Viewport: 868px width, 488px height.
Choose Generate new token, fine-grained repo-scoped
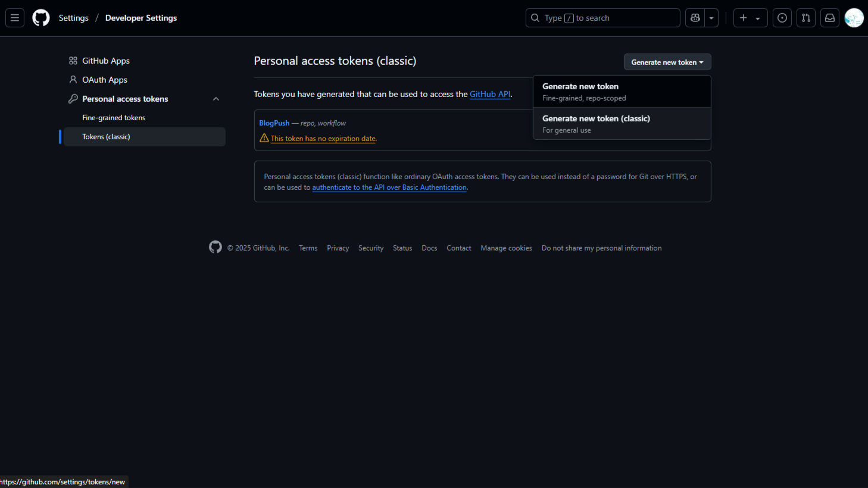coord(622,92)
